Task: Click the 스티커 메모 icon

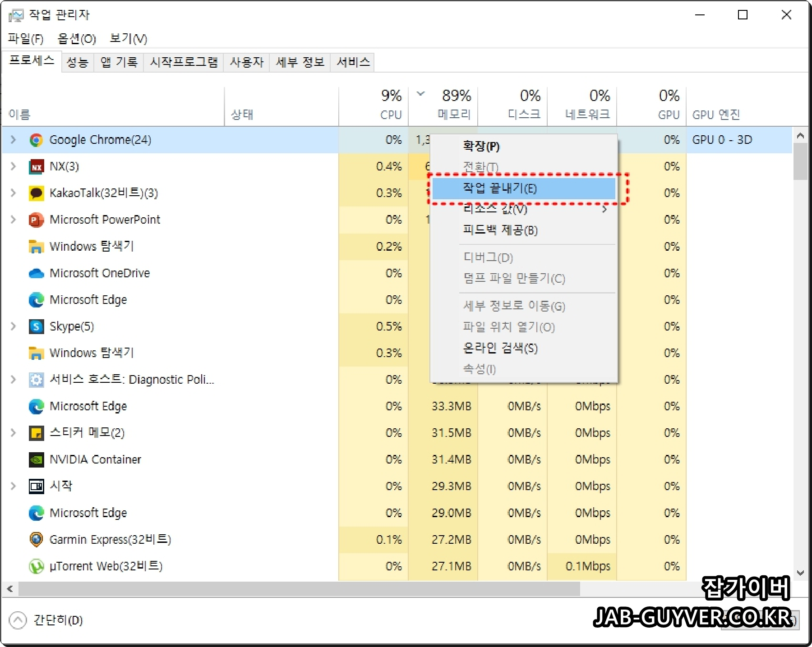Action: point(36,433)
